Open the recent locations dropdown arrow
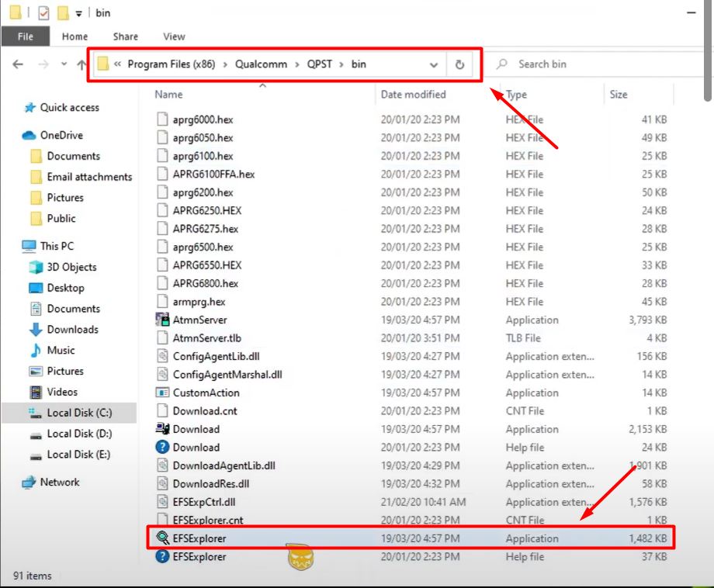This screenshot has width=714, height=588. point(64,64)
